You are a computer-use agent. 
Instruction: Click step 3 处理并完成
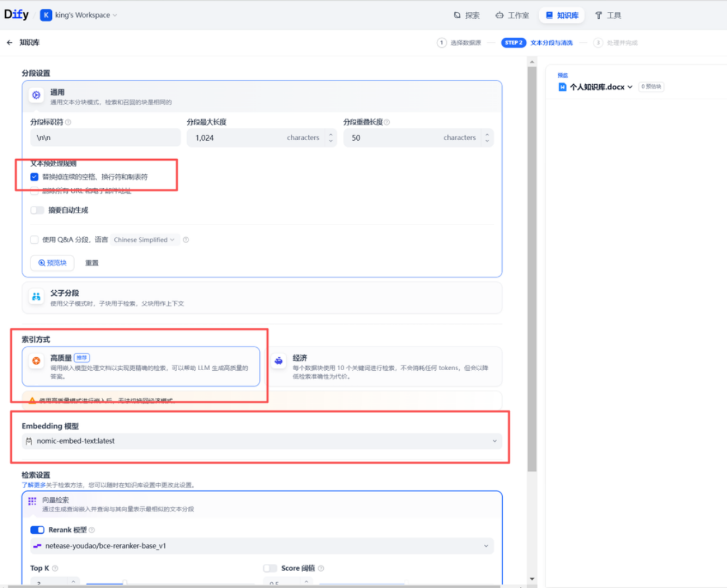(616, 42)
